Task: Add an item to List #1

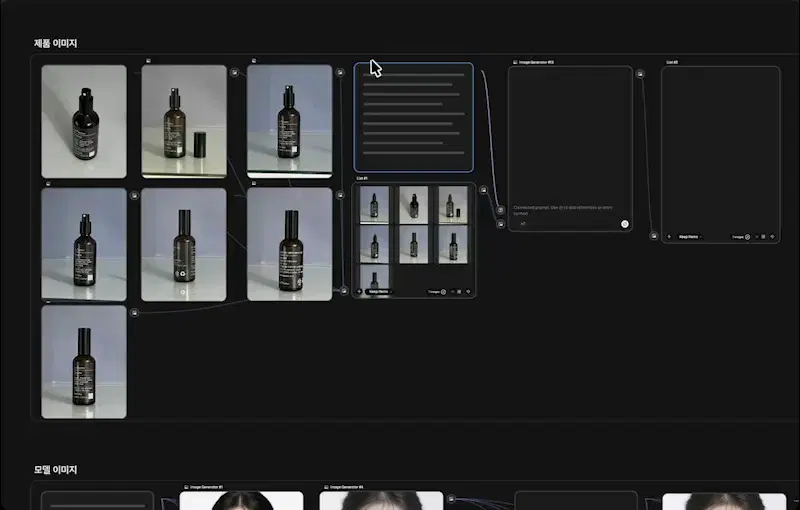Action: [x=359, y=292]
